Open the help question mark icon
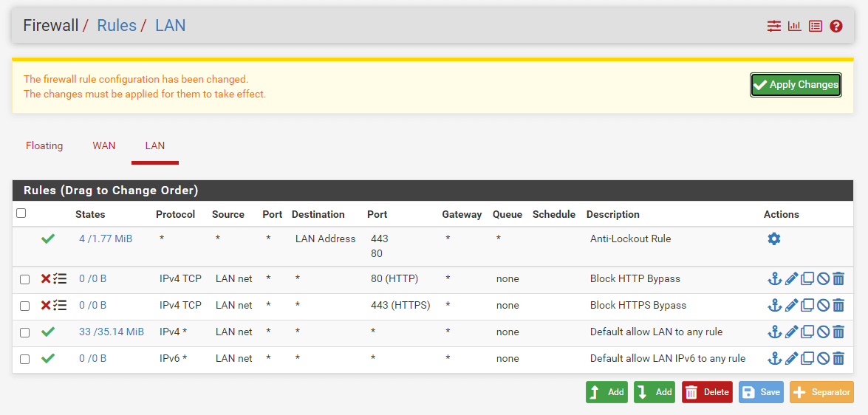This screenshot has height=415, width=868. pos(836,26)
